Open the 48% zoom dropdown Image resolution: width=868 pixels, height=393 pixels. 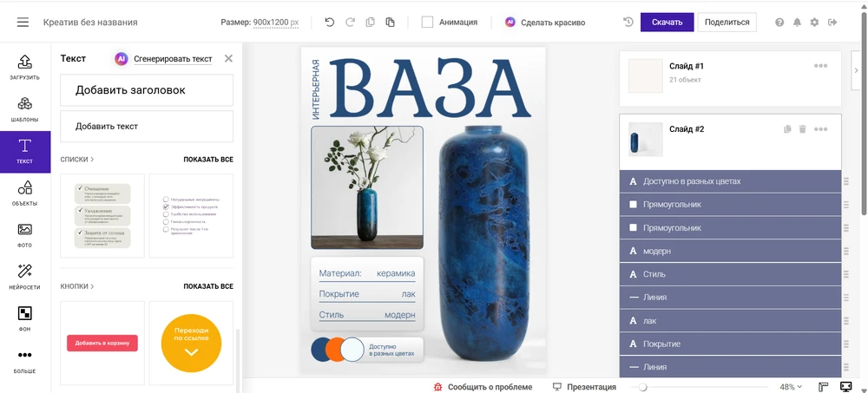(x=791, y=386)
